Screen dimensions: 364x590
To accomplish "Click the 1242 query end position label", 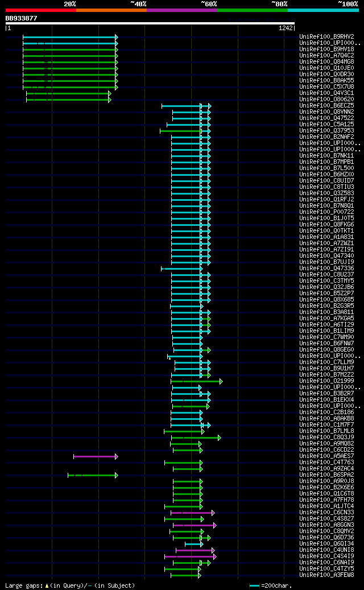I will tap(286, 28).
